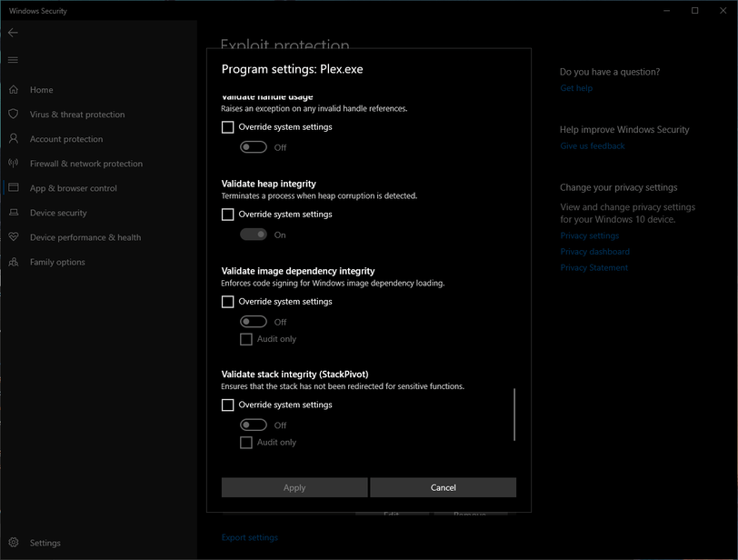Click the Account protection person icon

click(14, 138)
